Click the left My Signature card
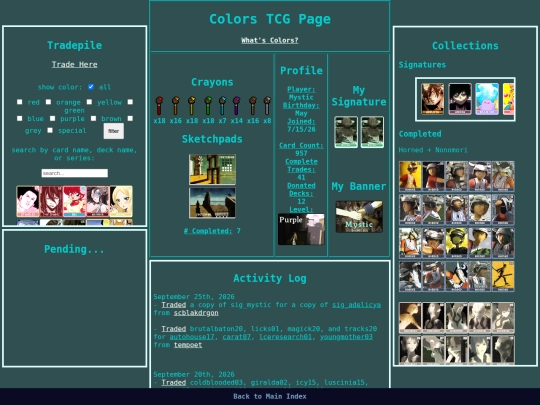The width and height of the screenshot is (540, 405). 346,132
